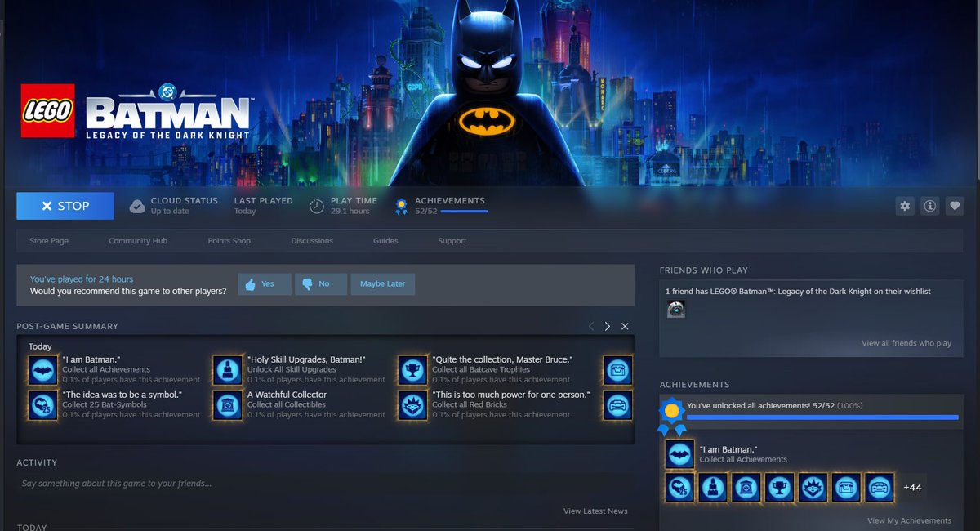Click No thumbs-down recommendation button

coord(321,283)
